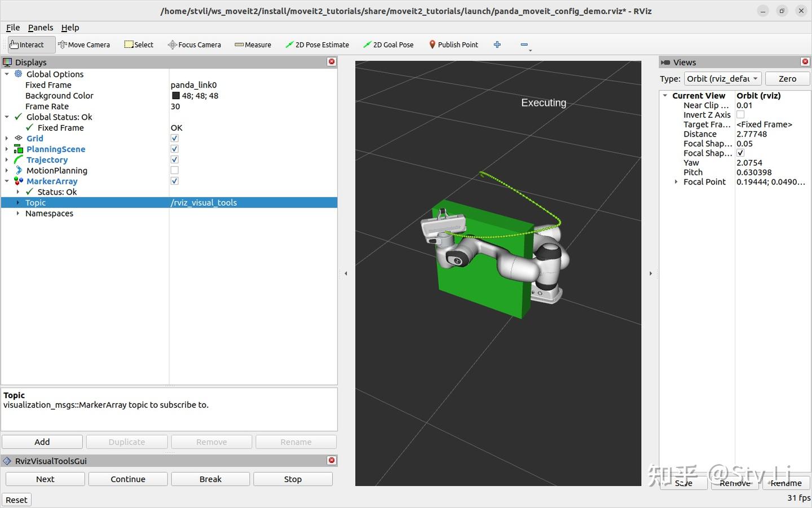Open the Panels menu
The height and width of the screenshot is (508, 812).
[x=40, y=27]
